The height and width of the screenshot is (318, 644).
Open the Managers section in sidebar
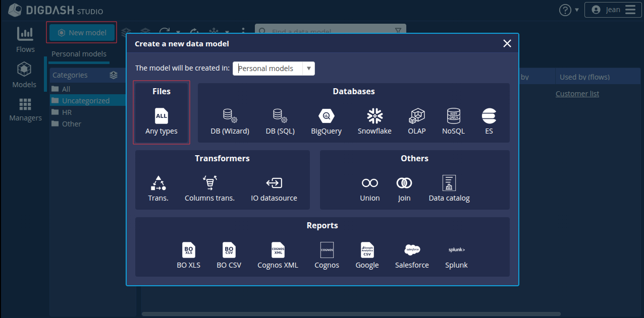click(25, 109)
